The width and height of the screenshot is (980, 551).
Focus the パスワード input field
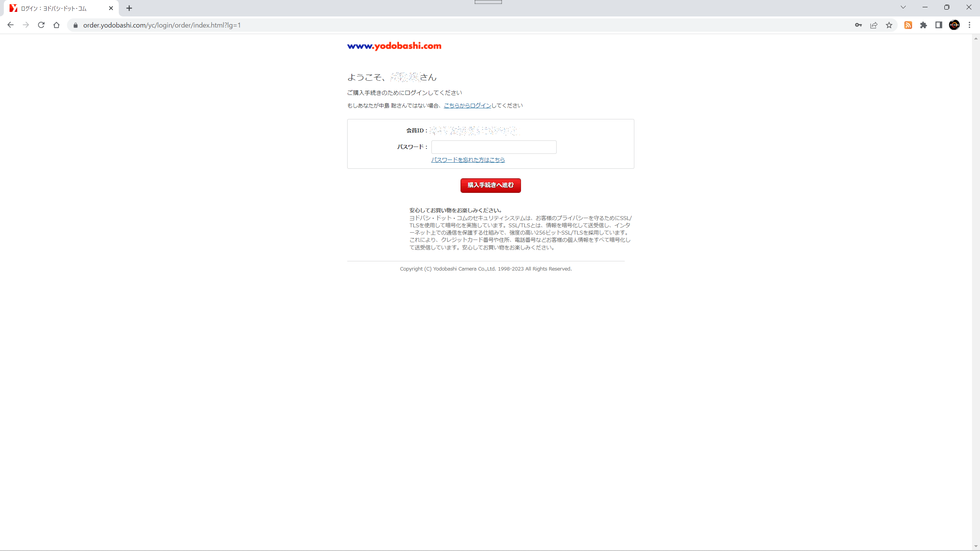[494, 147]
